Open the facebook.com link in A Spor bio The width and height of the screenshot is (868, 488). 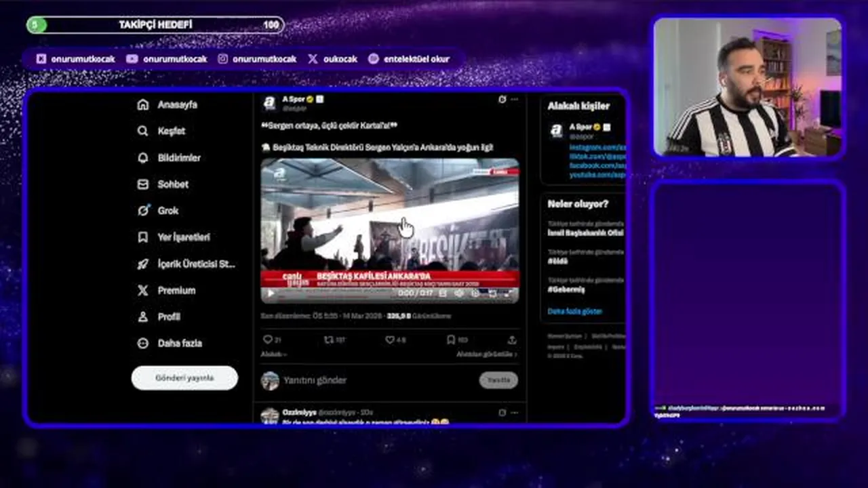tap(597, 165)
